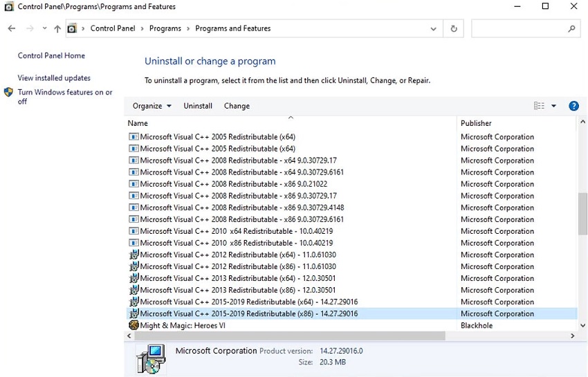The height and width of the screenshot is (377, 588).
Task: Click icon of Visual C++ 2008 x86 9.0.21022
Action: pos(134,184)
